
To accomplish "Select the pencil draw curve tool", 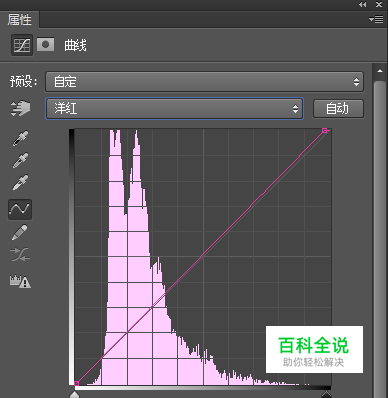I will point(20,232).
